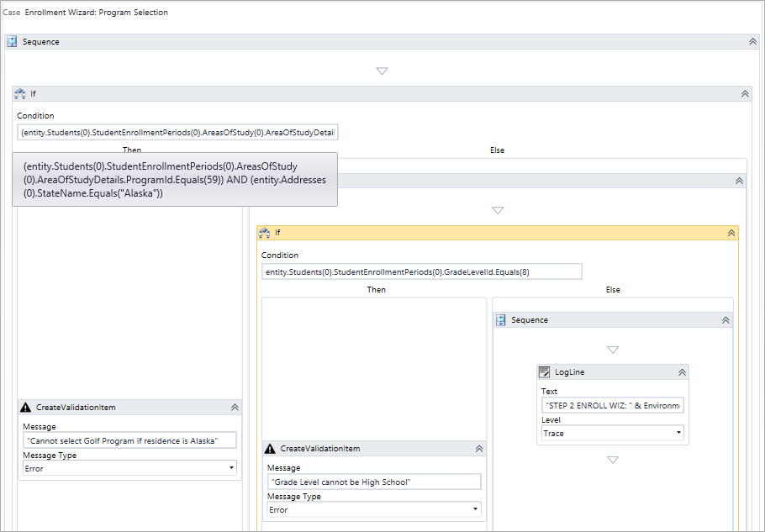Click the Sequence icon inside the Else branch
This screenshot has width=765, height=532.
[x=502, y=319]
